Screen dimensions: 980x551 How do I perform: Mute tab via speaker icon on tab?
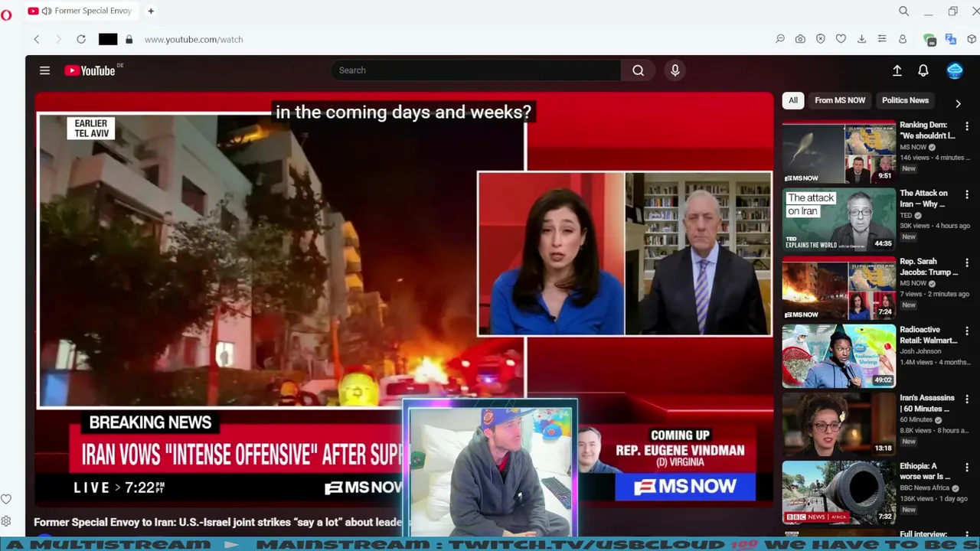[47, 11]
